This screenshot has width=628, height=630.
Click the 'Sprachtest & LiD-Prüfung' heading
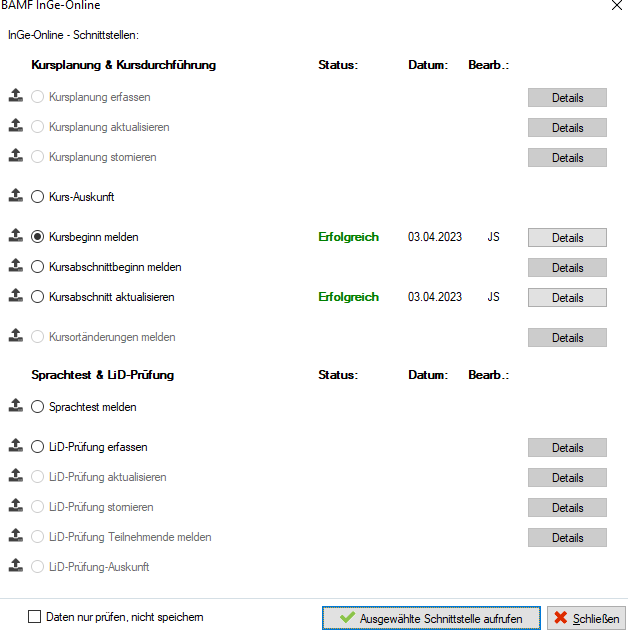102,375
